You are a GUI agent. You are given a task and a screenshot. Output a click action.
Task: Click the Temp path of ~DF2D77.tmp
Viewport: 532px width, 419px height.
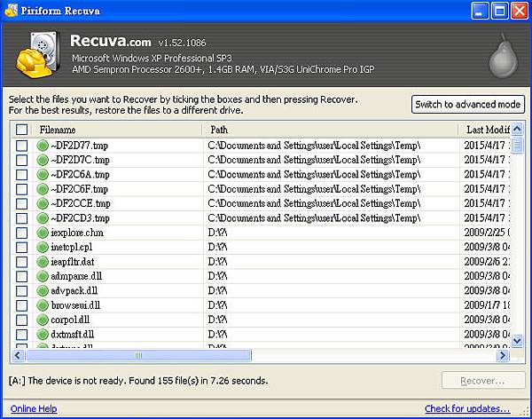click(314, 146)
